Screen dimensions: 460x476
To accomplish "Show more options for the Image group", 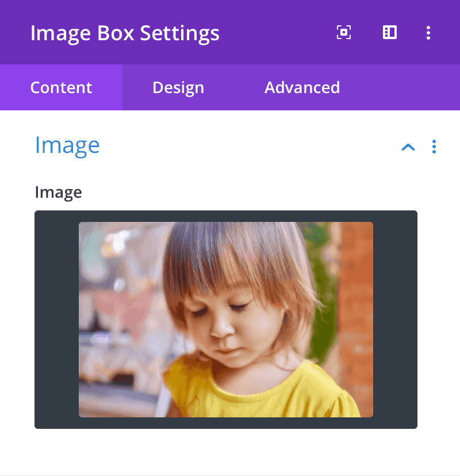I will pos(434,147).
